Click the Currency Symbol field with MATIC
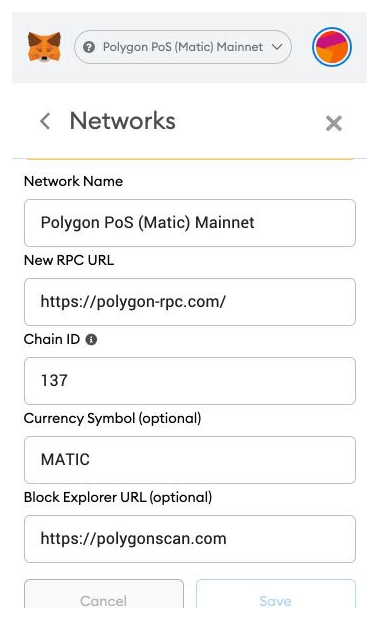The width and height of the screenshot is (380, 630). click(x=190, y=460)
